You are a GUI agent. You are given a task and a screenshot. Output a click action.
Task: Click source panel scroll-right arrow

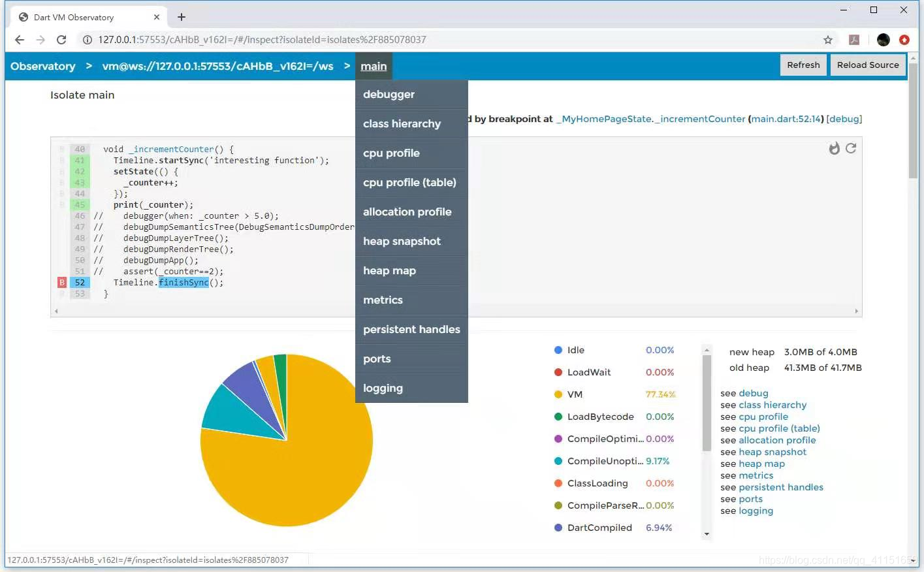coord(856,311)
